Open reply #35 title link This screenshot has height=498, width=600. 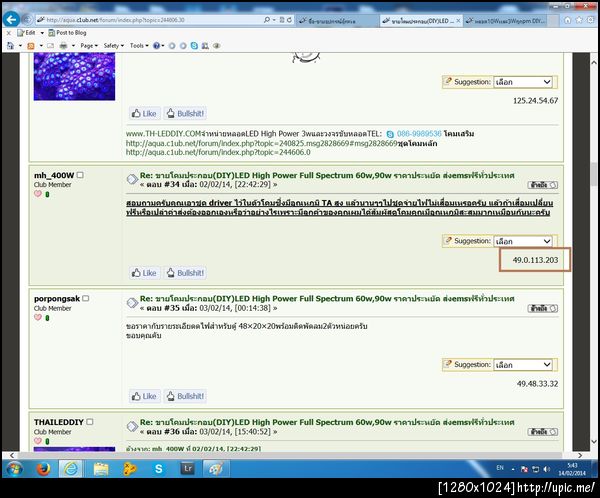click(x=327, y=299)
